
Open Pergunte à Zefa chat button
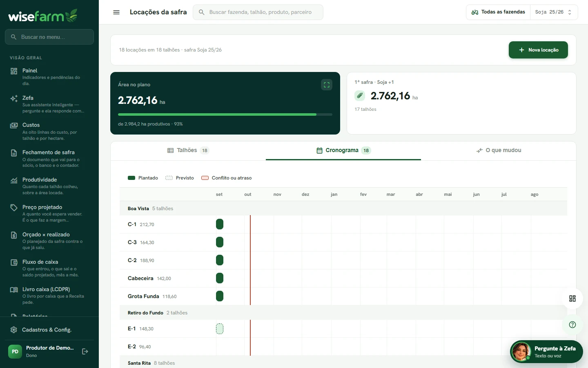tap(546, 352)
